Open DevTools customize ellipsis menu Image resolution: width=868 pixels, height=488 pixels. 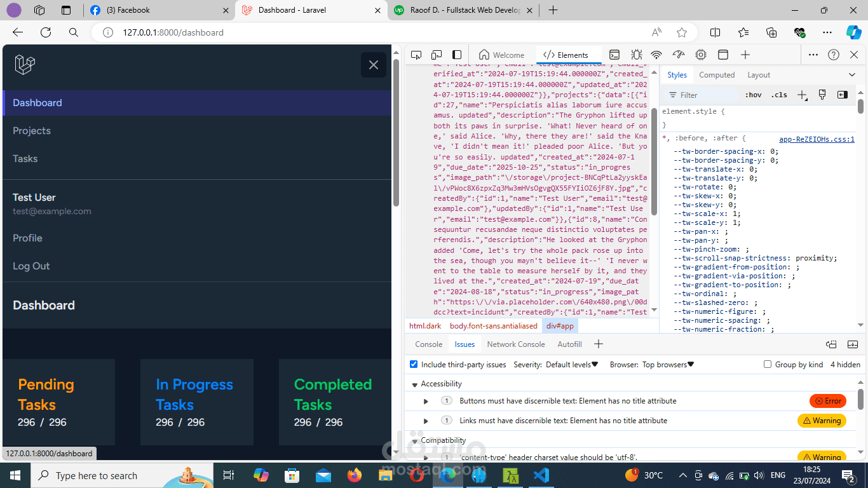[x=813, y=55]
